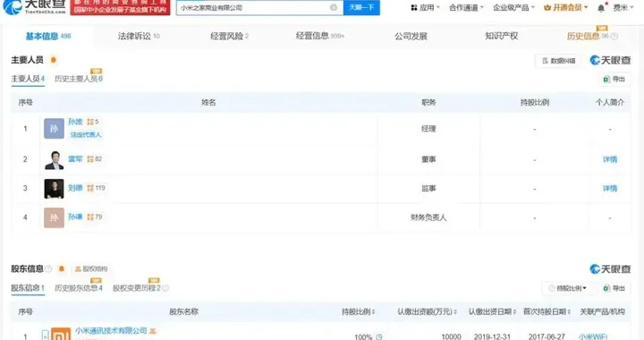Select the 主要人员 4 sub-tab
This screenshot has height=340, width=644.
(x=28, y=79)
